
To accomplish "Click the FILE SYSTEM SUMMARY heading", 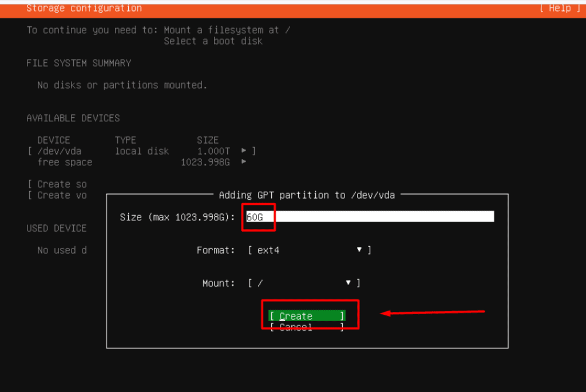I will 79,63.
